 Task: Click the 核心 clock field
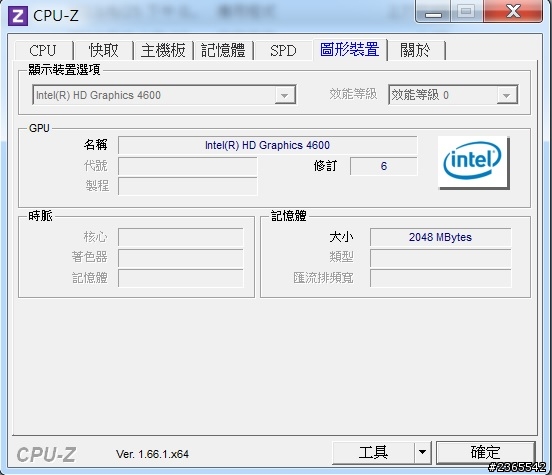coord(181,237)
